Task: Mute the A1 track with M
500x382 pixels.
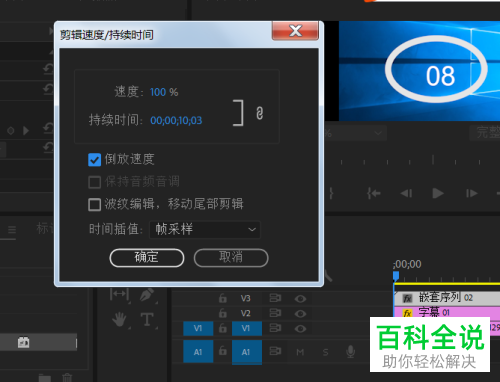Action: tap(300, 352)
